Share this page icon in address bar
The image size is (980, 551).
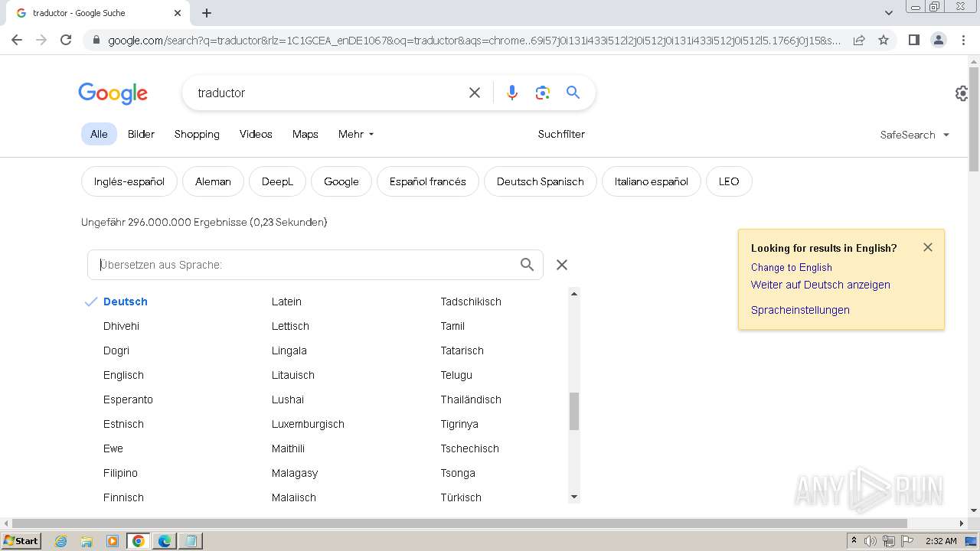tap(859, 40)
